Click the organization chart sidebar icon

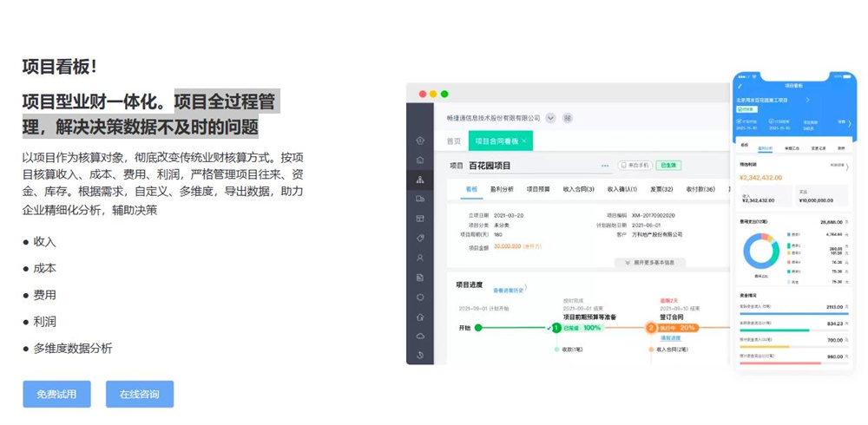point(420,180)
